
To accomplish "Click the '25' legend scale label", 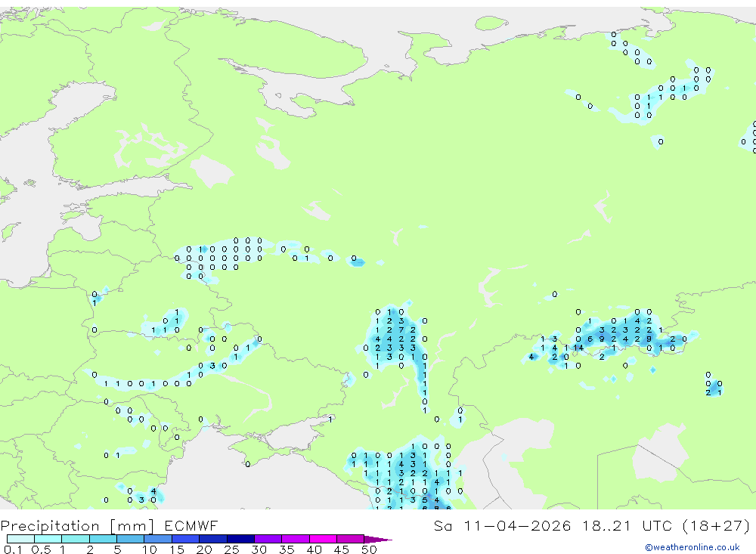I will [x=231, y=549].
